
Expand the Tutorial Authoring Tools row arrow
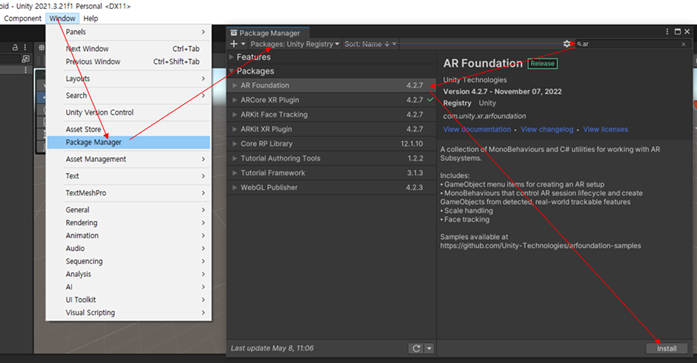[x=235, y=158]
